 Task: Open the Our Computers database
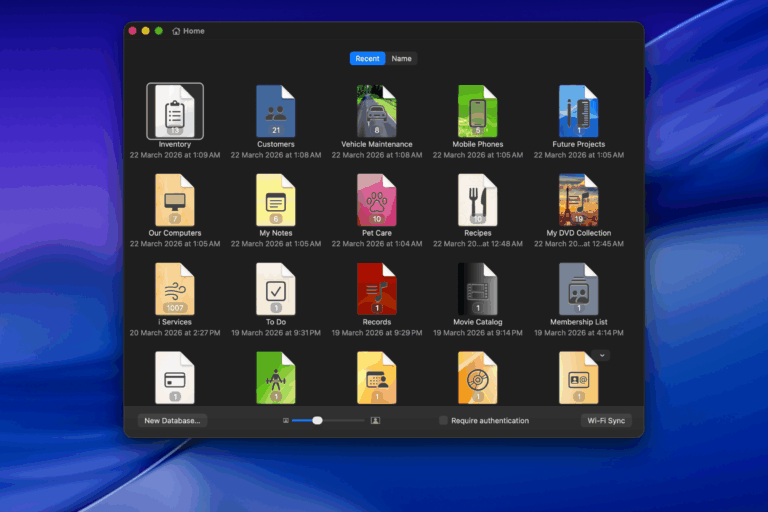[x=175, y=200]
